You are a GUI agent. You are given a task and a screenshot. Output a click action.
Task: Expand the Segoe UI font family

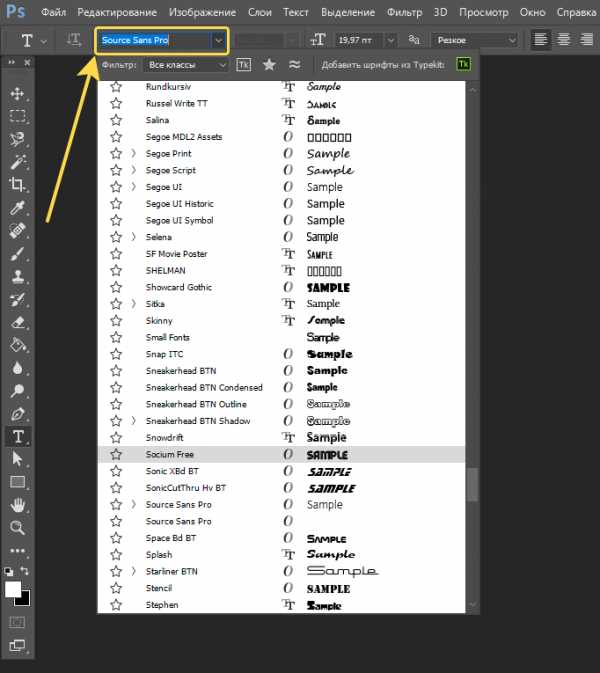(x=133, y=187)
